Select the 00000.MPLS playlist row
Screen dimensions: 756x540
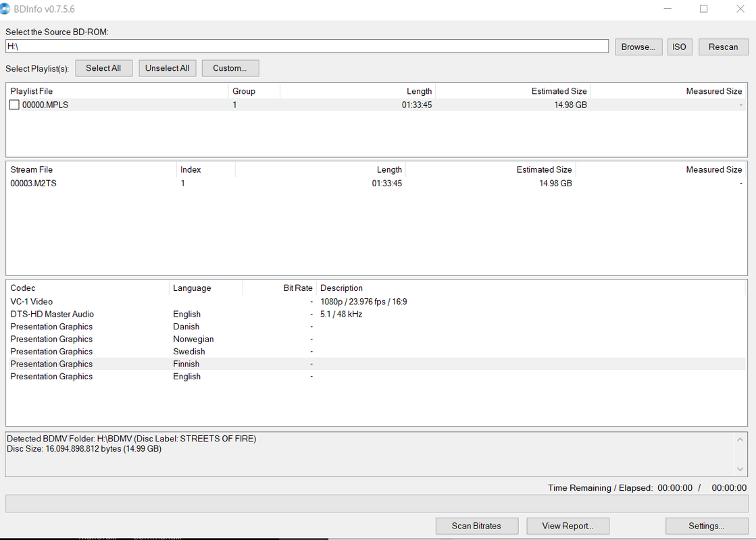click(x=376, y=105)
